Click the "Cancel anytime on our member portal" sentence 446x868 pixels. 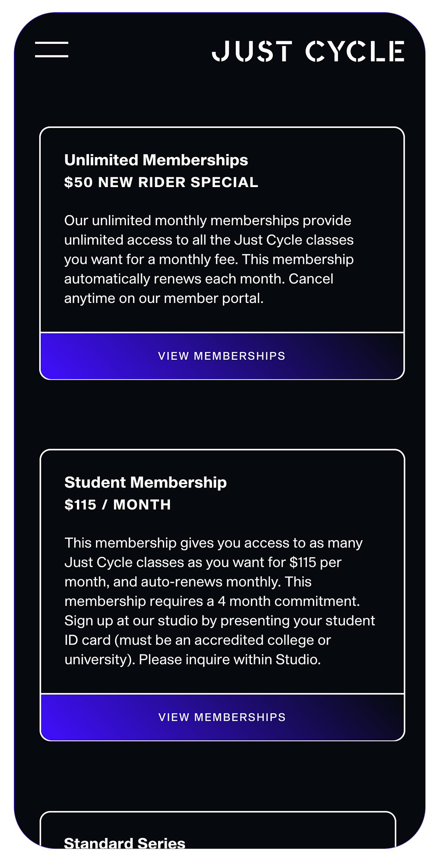click(164, 298)
